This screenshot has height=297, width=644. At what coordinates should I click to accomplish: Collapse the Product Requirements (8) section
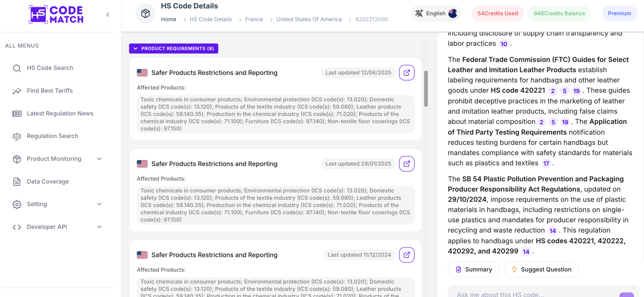174,48
